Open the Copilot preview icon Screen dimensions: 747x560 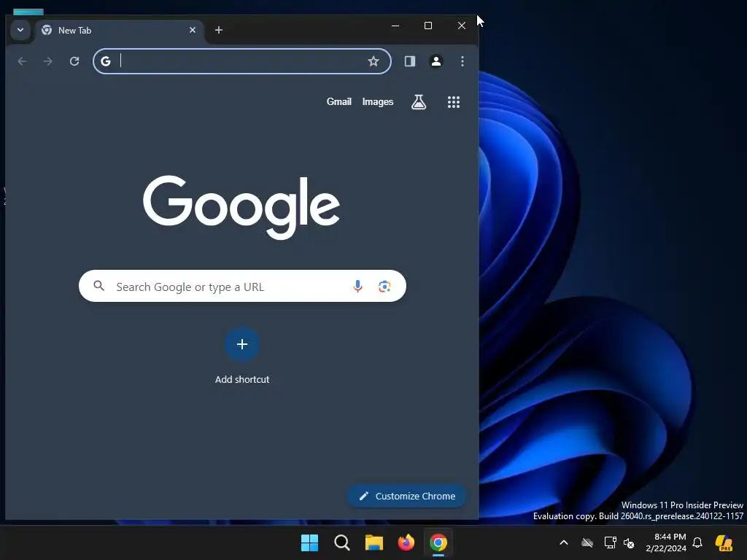(724, 542)
